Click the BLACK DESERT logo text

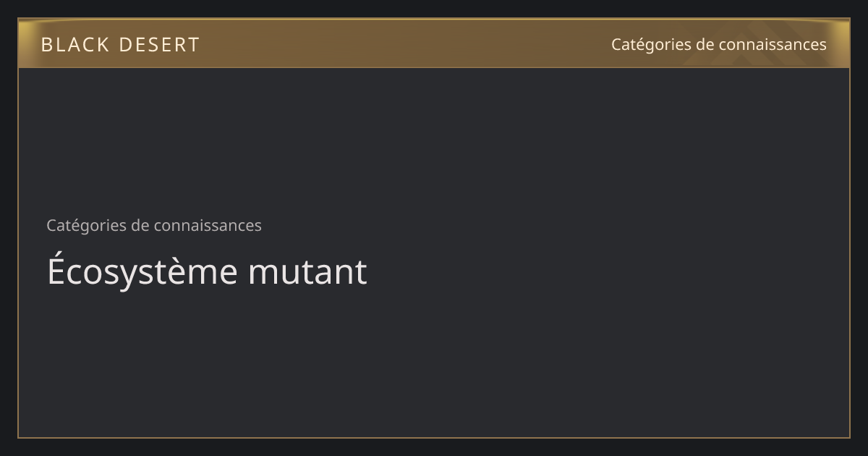coord(120,45)
